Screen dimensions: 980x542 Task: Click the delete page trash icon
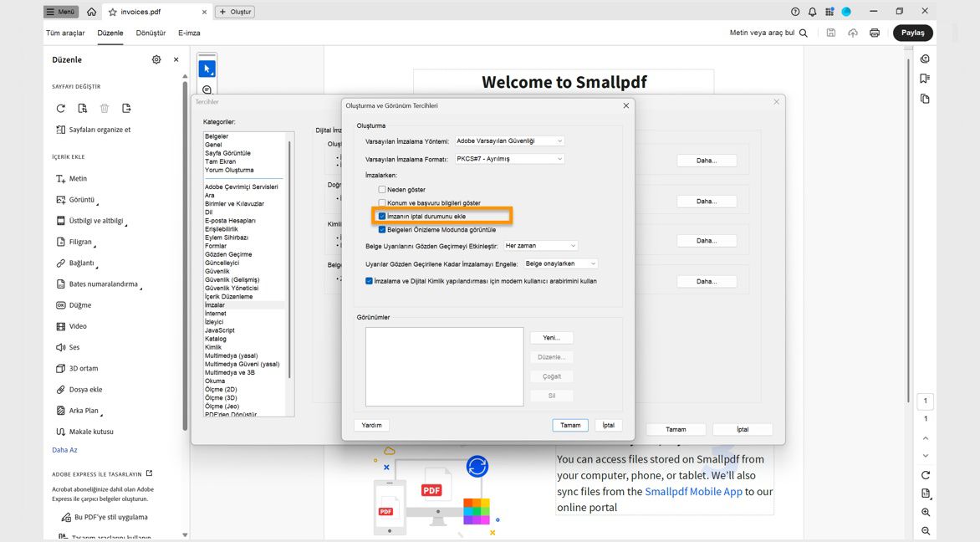(105, 108)
